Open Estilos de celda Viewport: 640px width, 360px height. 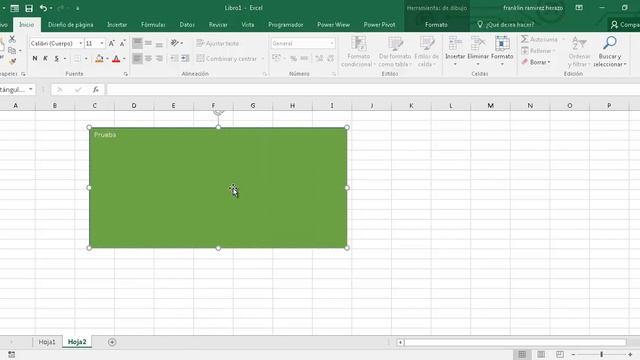[x=427, y=51]
